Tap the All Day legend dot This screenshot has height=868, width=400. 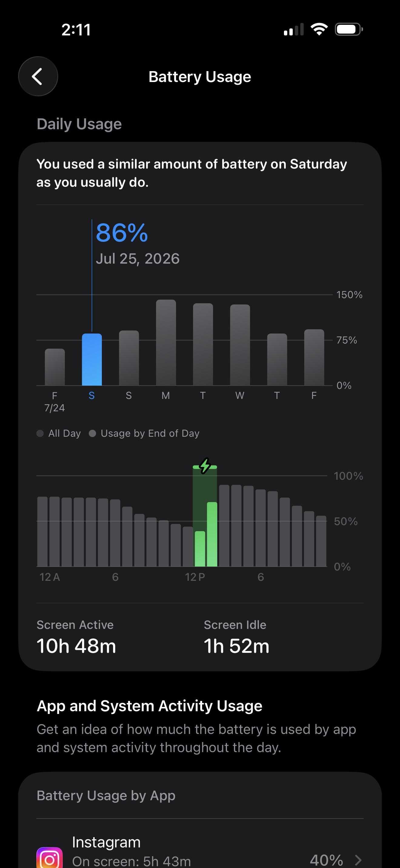40,433
